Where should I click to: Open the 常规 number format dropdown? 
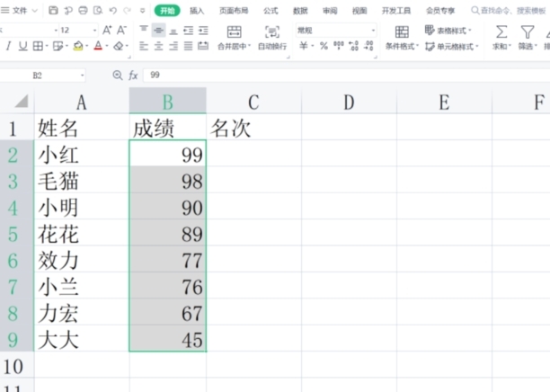[x=373, y=31]
